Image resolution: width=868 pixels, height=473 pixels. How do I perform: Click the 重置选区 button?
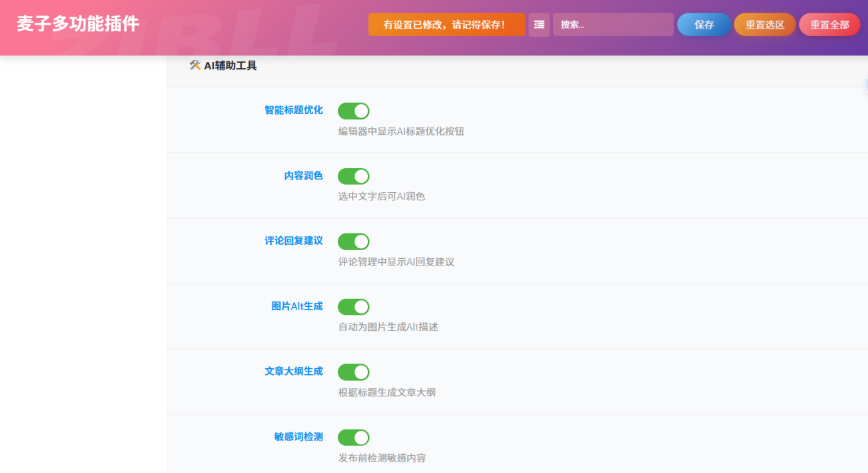pos(765,25)
